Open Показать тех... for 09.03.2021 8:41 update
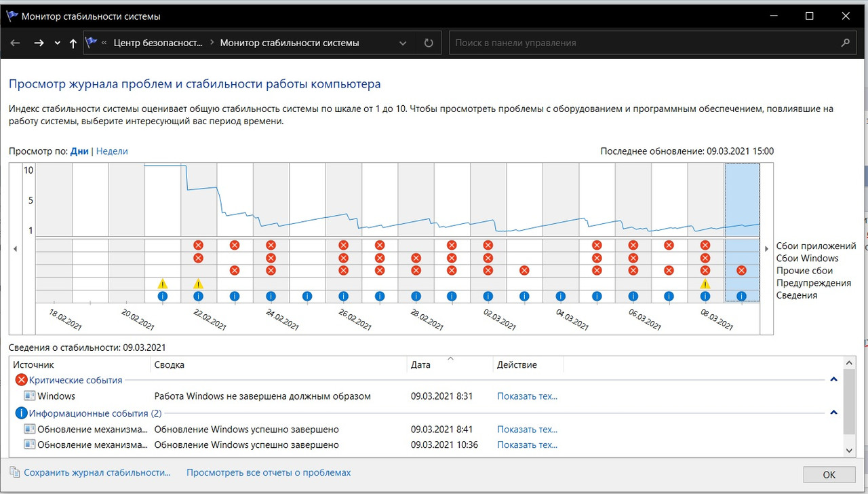868x494 pixels. coord(527,430)
